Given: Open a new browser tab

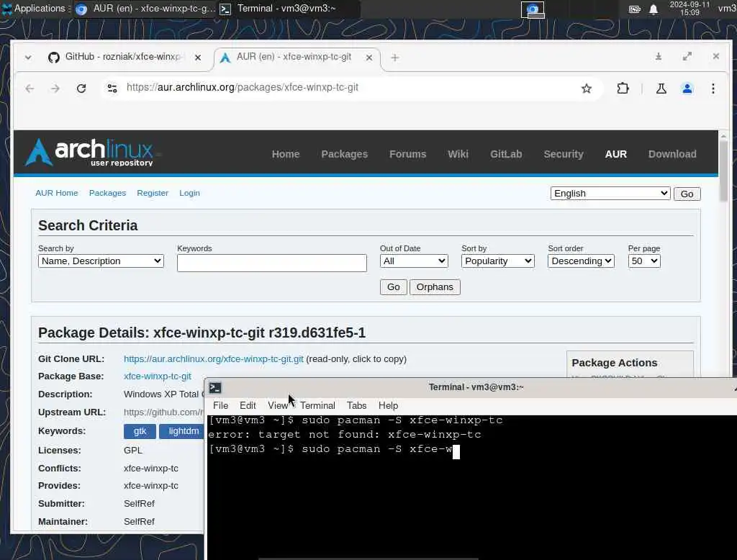Looking at the screenshot, I should point(395,58).
